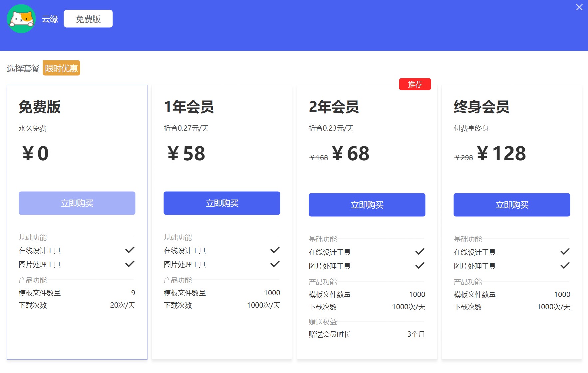Click 立即购买 under the 1年会员 plan
588x373 pixels.
[222, 203]
